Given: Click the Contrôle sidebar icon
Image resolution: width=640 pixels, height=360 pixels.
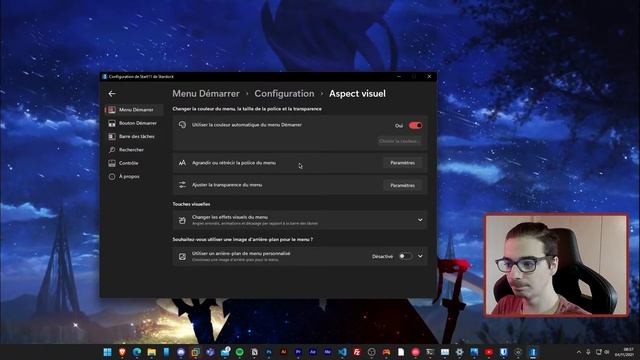Looking at the screenshot, I should point(112,163).
